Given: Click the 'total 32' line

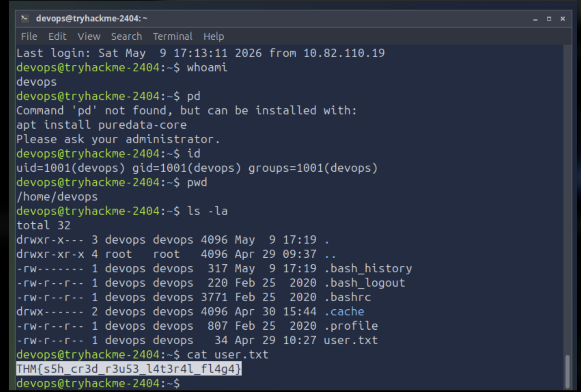Looking at the screenshot, I should point(44,225).
